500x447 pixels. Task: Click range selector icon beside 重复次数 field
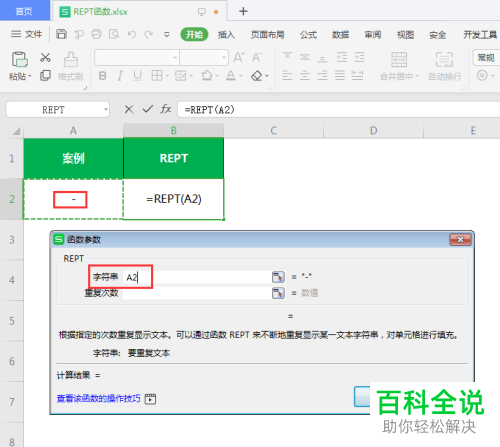click(278, 293)
